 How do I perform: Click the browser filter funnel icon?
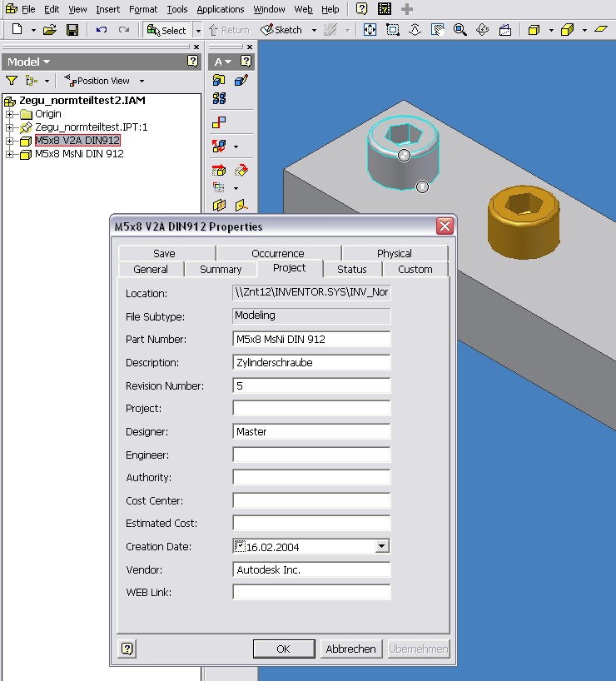(12, 81)
